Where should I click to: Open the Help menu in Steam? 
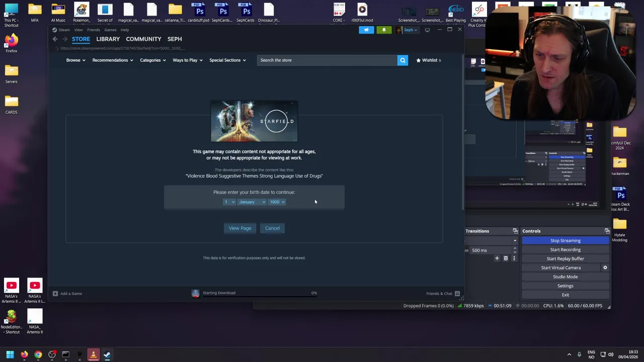click(125, 30)
